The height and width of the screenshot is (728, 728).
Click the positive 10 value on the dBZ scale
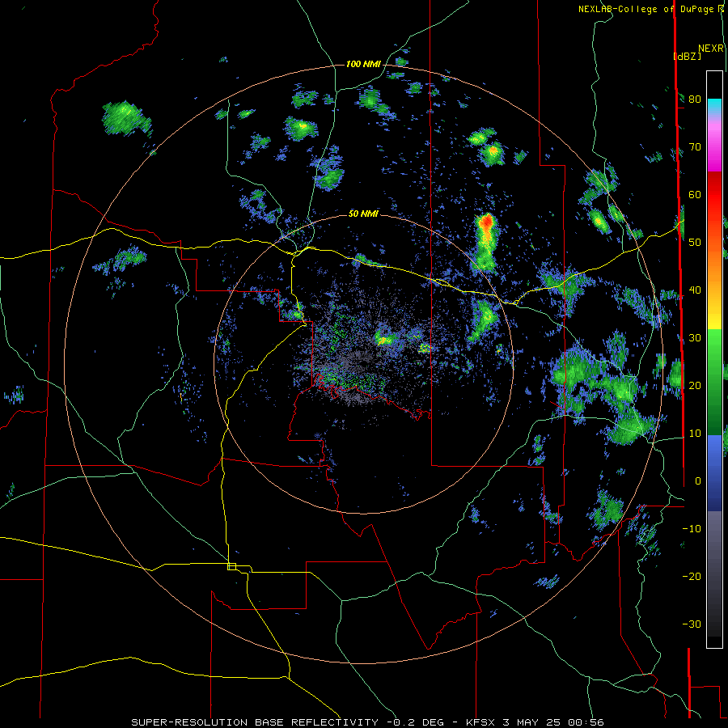695,434
